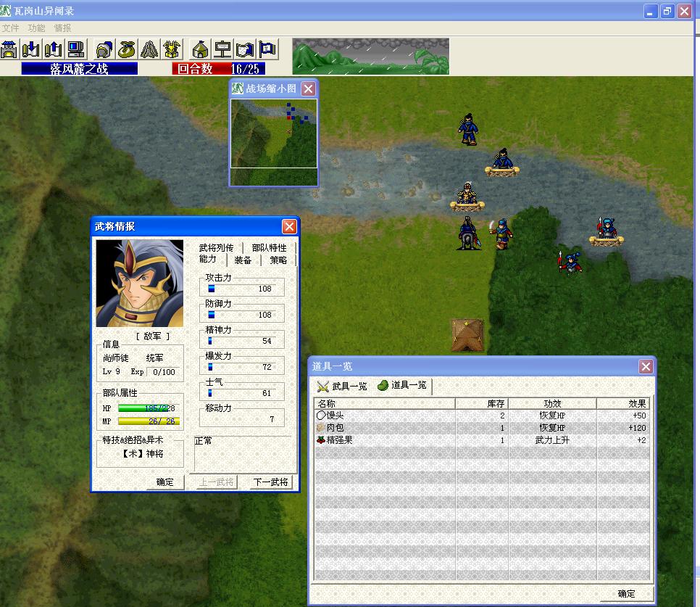The image size is (700, 607).
Task: Click the rainy weather banner image
Action: 370,57
